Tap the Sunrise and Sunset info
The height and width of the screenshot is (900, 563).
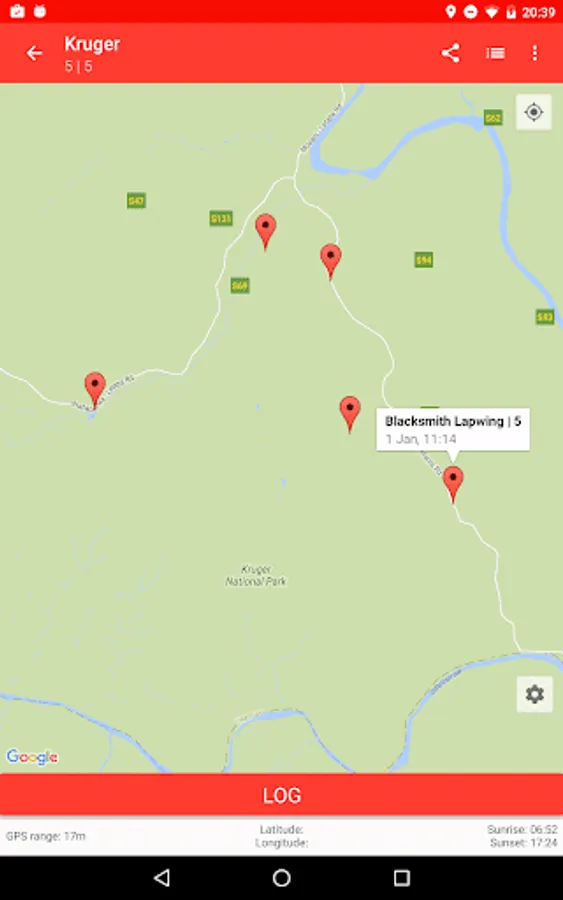pos(522,836)
